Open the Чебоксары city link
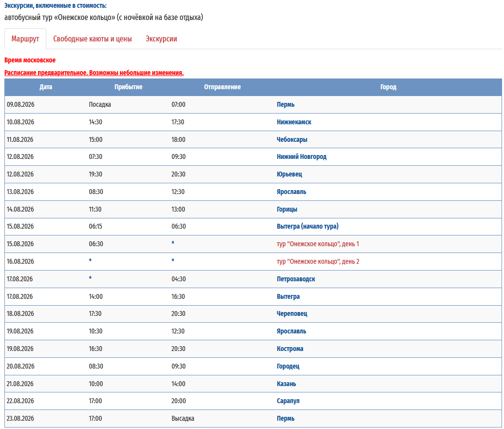The width and height of the screenshot is (504, 429). coord(292,139)
